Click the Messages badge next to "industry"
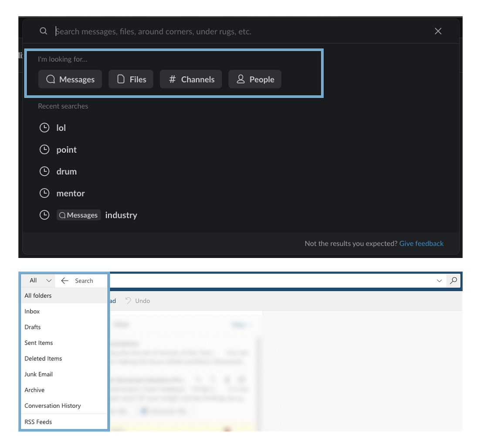The width and height of the screenshot is (481, 448). [x=78, y=214]
